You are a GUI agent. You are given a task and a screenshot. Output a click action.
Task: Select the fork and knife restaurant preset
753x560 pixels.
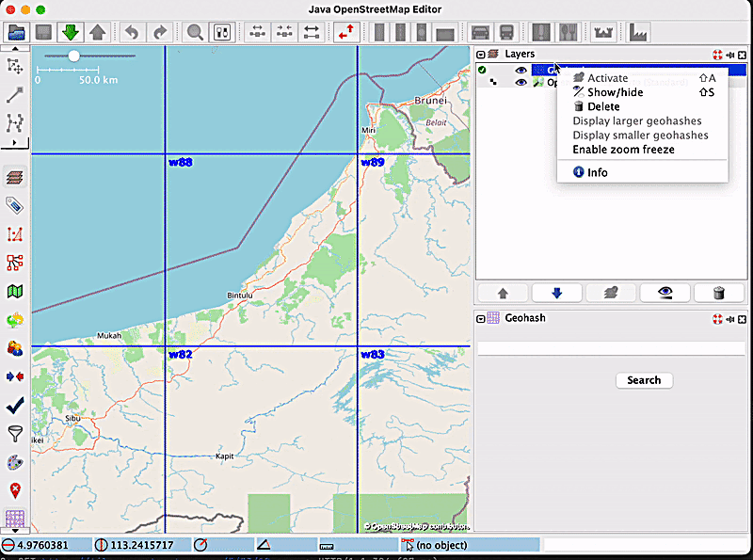(569, 33)
